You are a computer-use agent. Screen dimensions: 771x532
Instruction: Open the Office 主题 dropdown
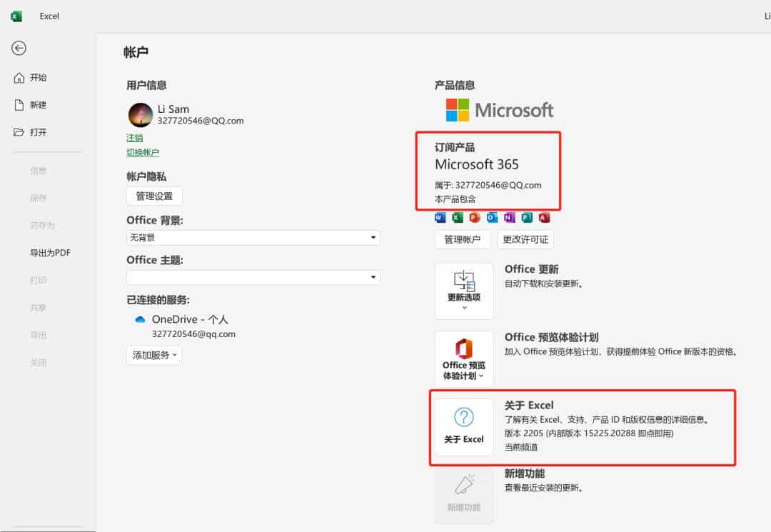point(373,277)
